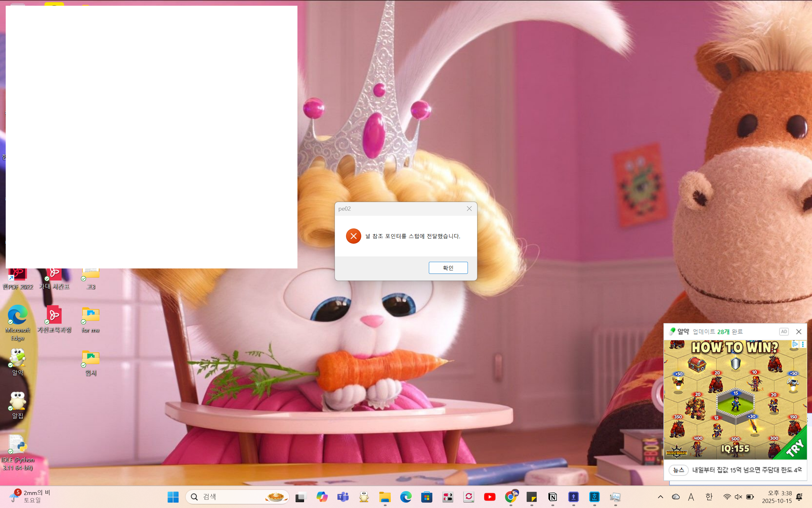The image size is (812, 508).
Task: Open the clock and date panel
Action: click(777, 497)
